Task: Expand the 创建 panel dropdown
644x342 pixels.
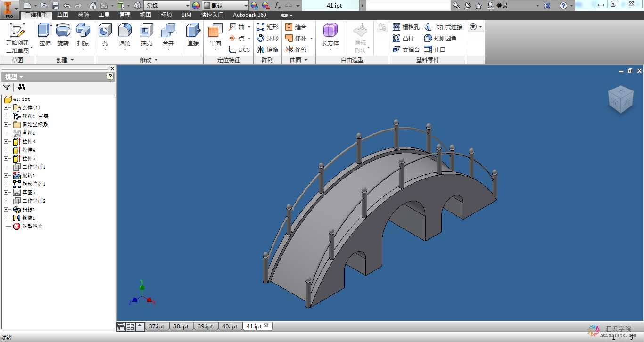Action: click(65, 60)
